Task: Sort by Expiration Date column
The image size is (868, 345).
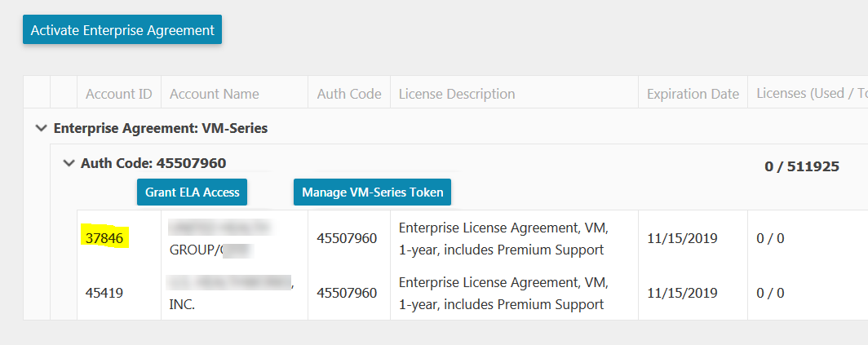Action: point(693,94)
